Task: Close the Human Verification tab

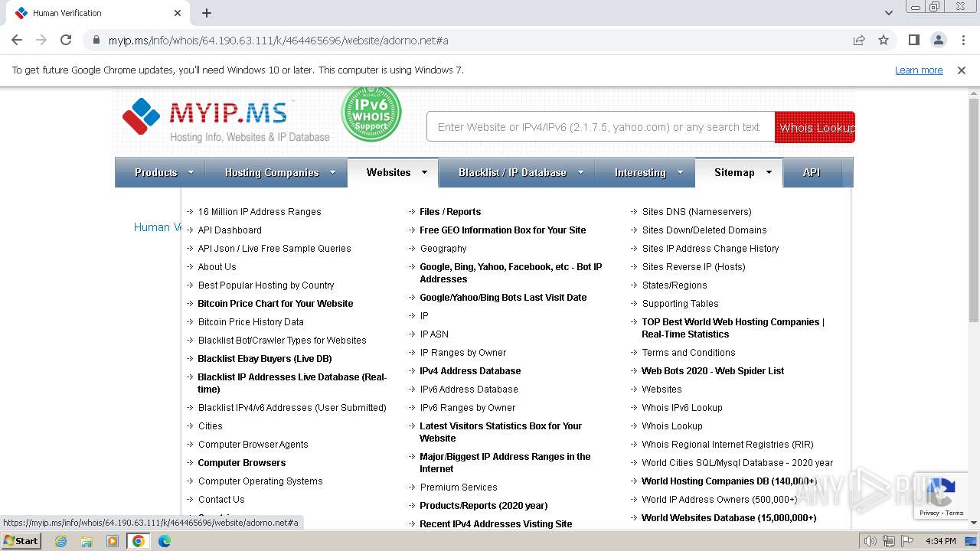Action: tap(178, 13)
